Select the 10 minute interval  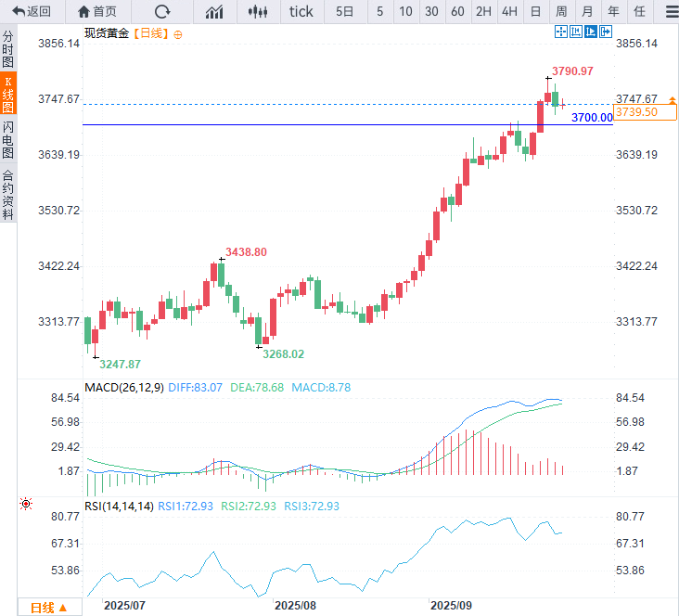tap(405, 11)
